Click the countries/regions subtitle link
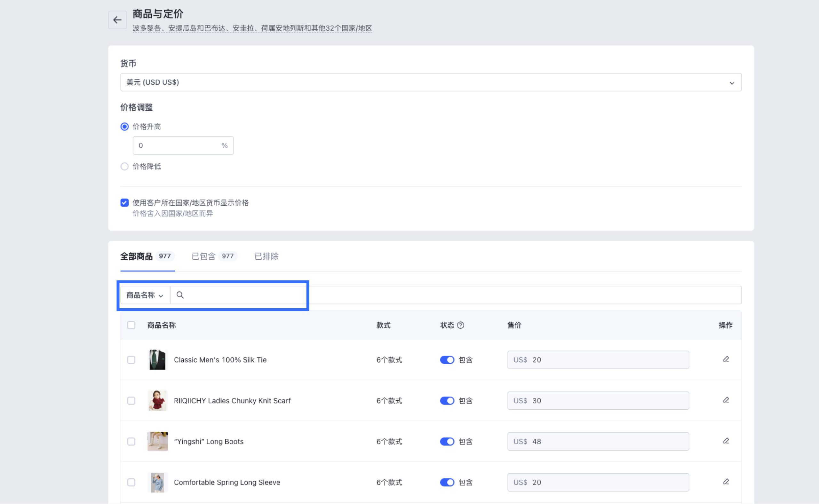 click(x=252, y=28)
